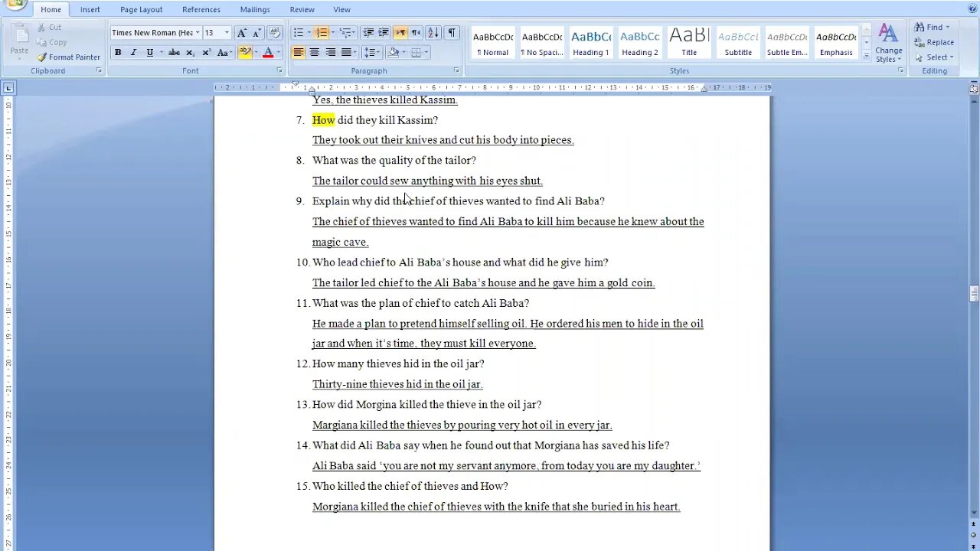This screenshot has height=551, width=980.
Task: Toggle subscript formatting
Action: pos(191,53)
